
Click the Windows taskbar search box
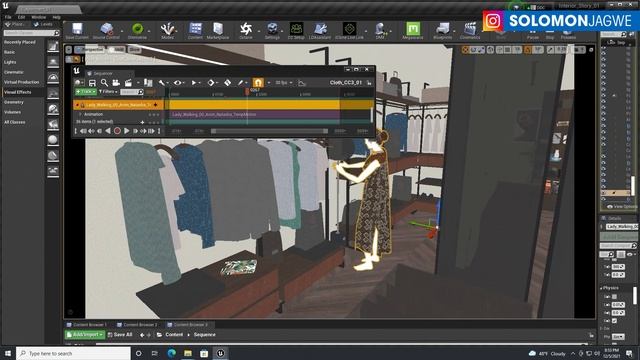74,353
